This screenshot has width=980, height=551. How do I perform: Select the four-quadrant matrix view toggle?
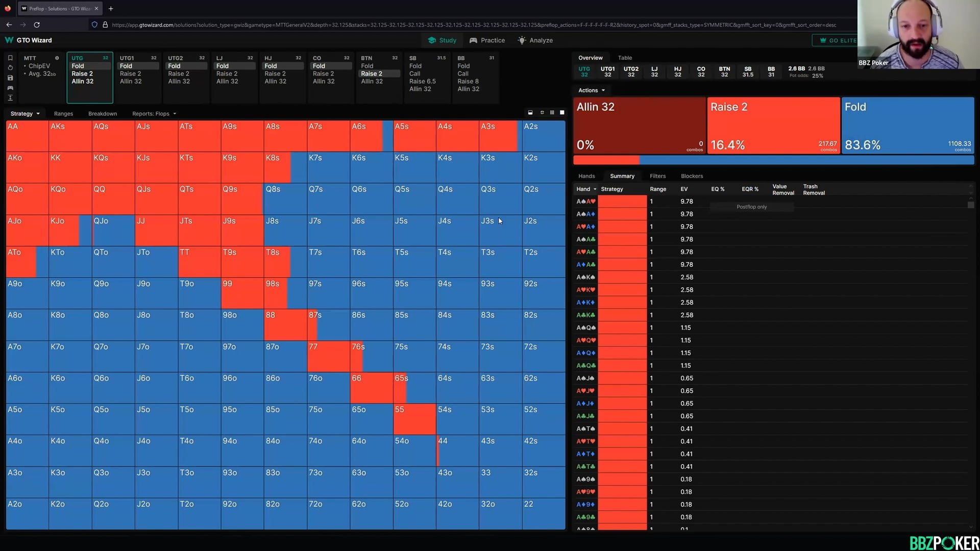(x=542, y=113)
